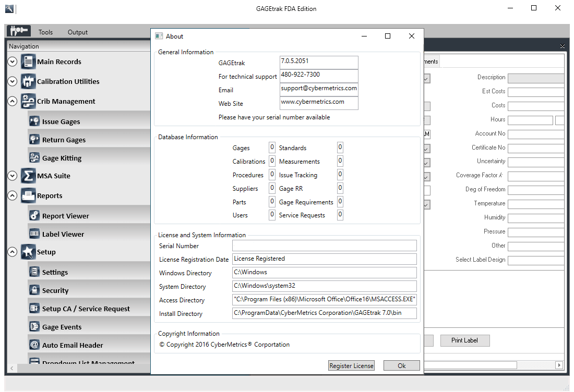Click the horizontal scrollbar right arrow
Image resolution: width=574 pixels, height=392 pixels.
[559, 365]
